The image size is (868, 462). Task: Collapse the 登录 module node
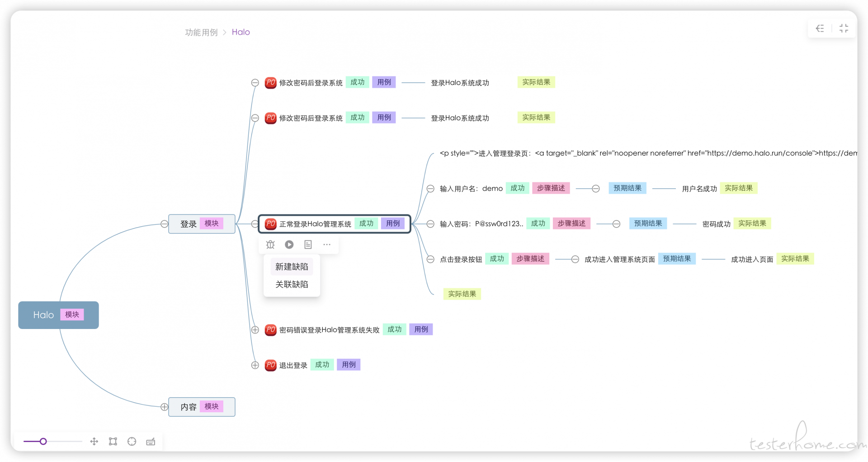pyautogui.click(x=164, y=224)
